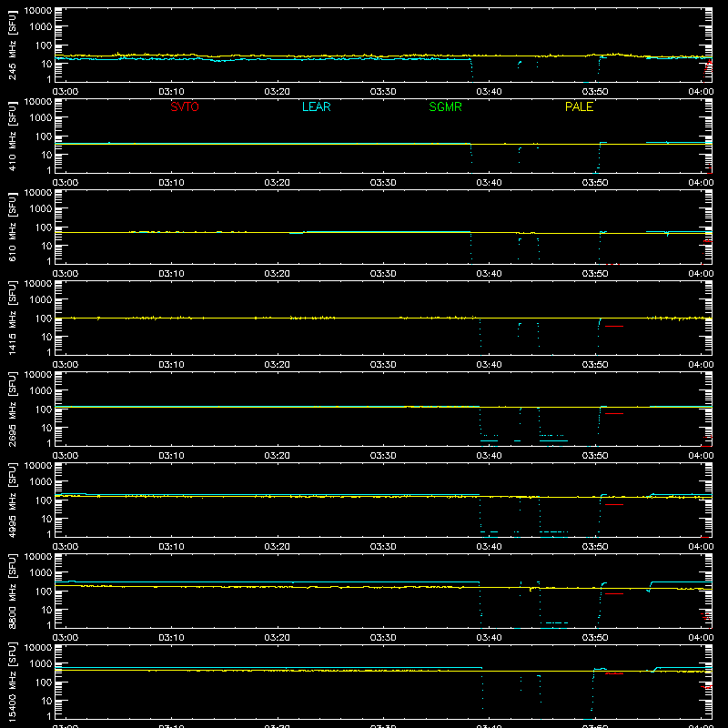728x728 pixels.
Task: Select the 610 MHz [SFU] axis title
Action: coord(13,227)
